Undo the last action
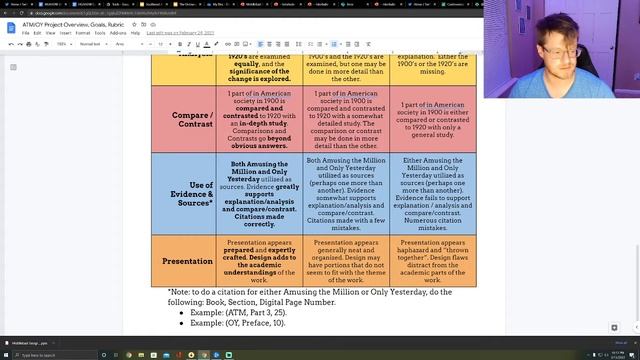Viewport: 640px width, 360px height. [x=11, y=44]
